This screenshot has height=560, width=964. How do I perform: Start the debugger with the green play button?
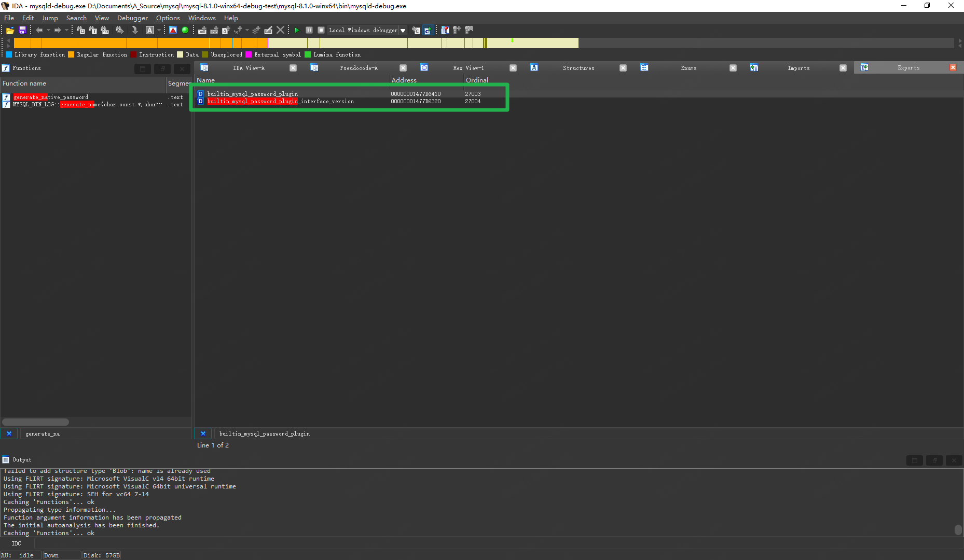[x=297, y=30]
